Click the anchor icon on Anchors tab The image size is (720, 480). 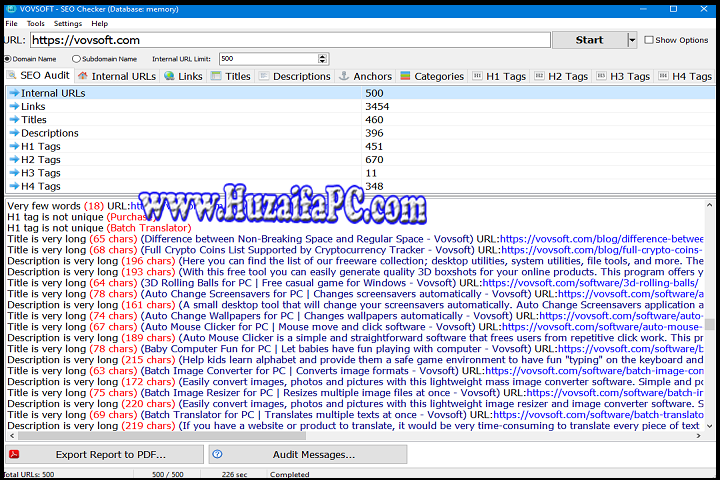[x=345, y=76]
